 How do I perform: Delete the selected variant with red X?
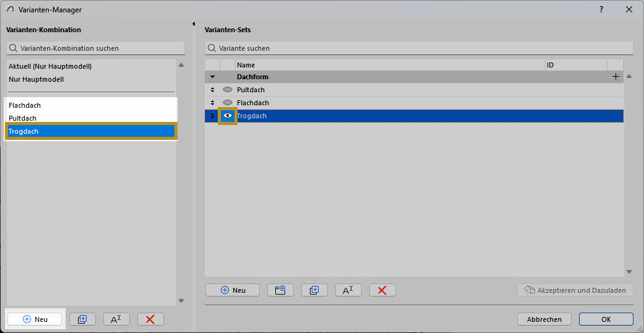[x=382, y=290]
